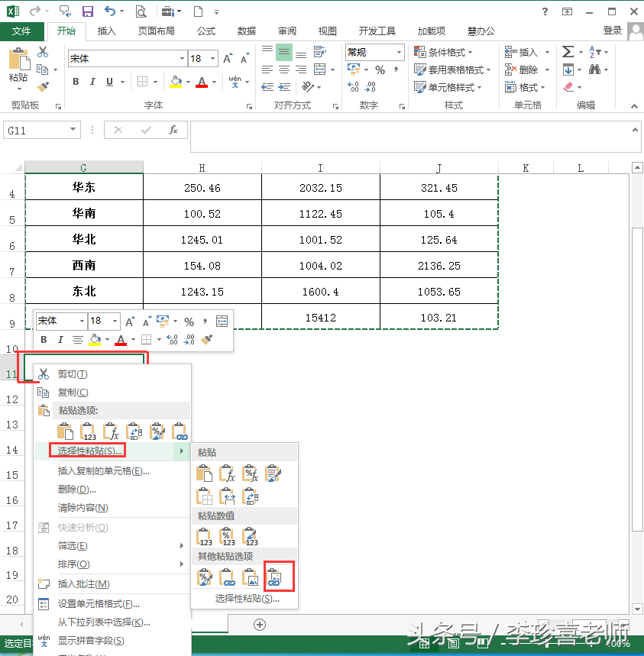Select 清除内容(N) from the context menu
This screenshot has width=644, height=656.
tap(83, 508)
